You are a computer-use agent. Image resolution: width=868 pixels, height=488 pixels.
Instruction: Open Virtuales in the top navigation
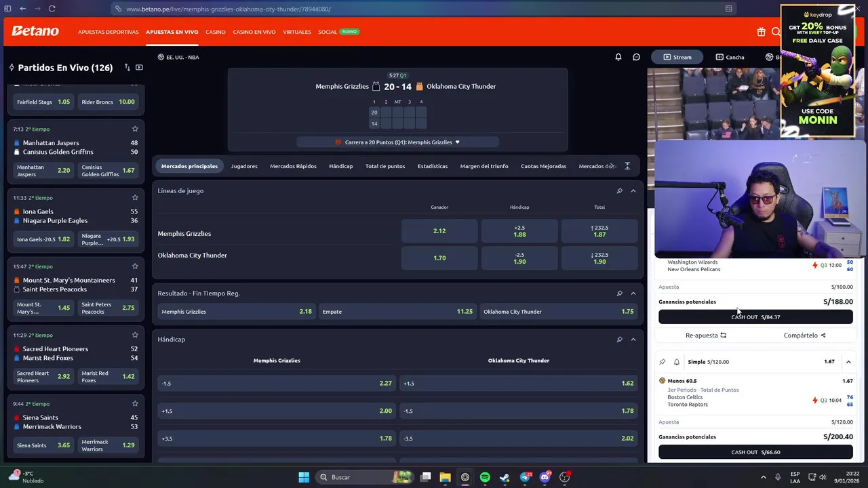(297, 32)
